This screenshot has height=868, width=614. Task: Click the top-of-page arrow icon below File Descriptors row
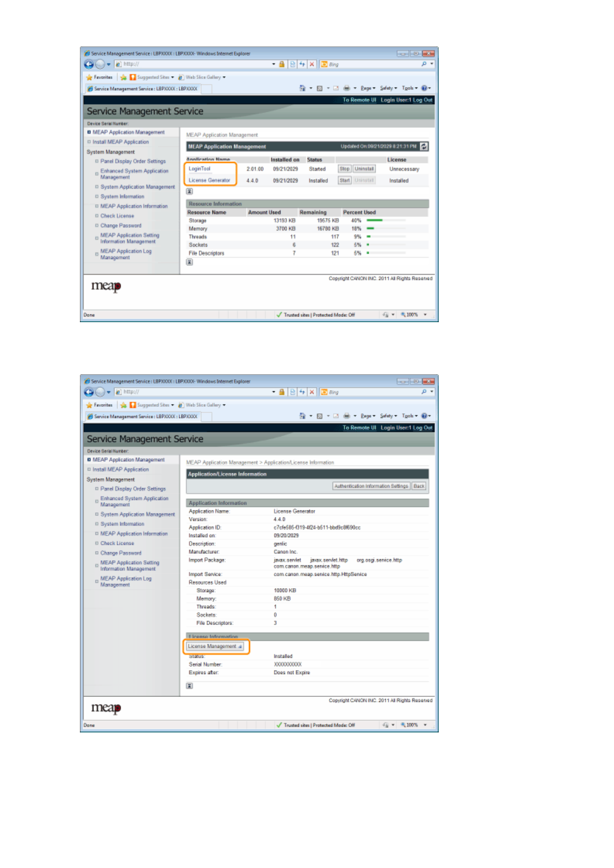point(190,262)
